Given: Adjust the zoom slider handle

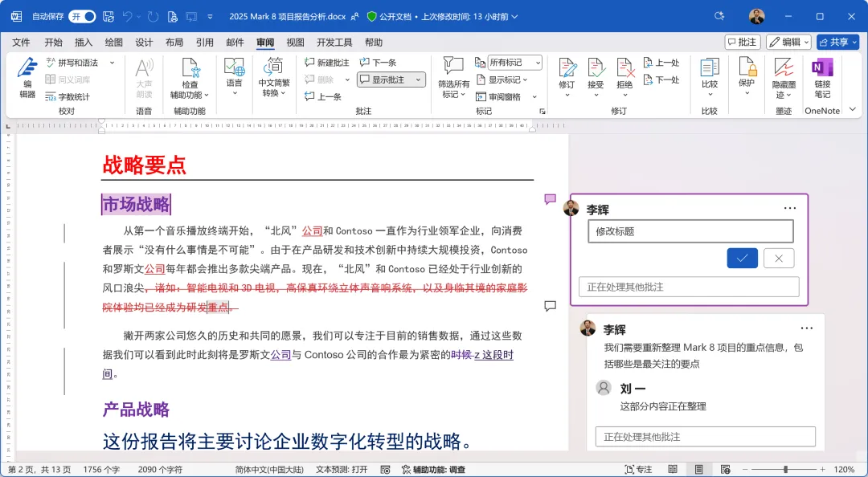Looking at the screenshot, I should click(785, 469).
